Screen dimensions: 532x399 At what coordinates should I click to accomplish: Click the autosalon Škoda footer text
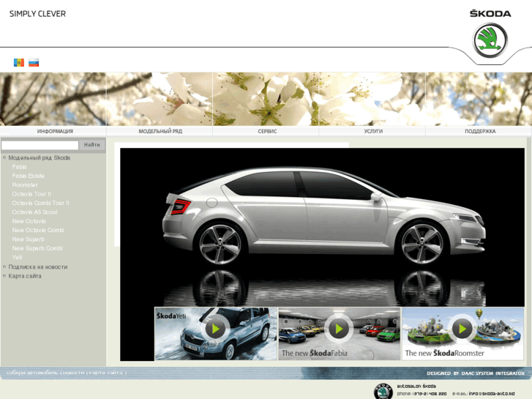tap(416, 386)
